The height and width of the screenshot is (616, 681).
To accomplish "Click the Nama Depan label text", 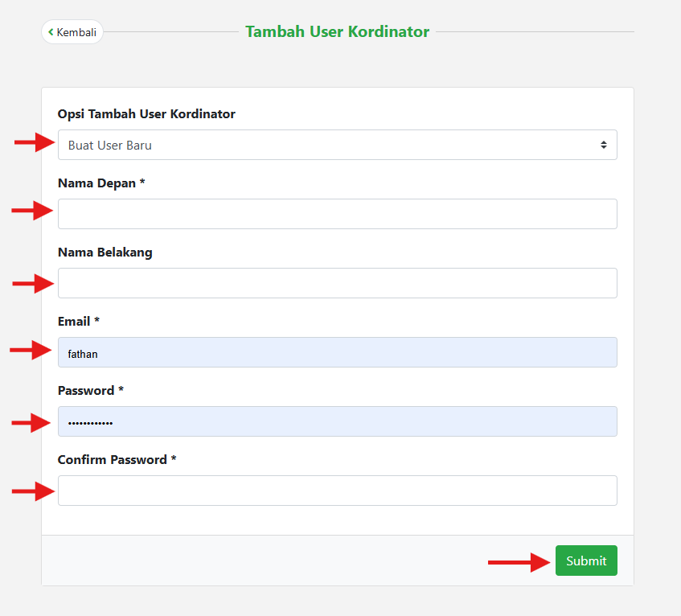I will pos(101,183).
